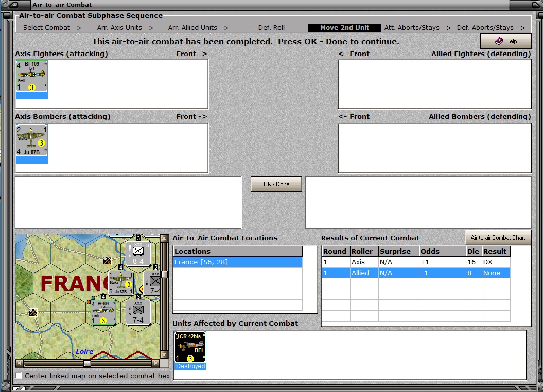Click the Bf 109 counter on the map
543x392 pixels.
[x=103, y=312]
